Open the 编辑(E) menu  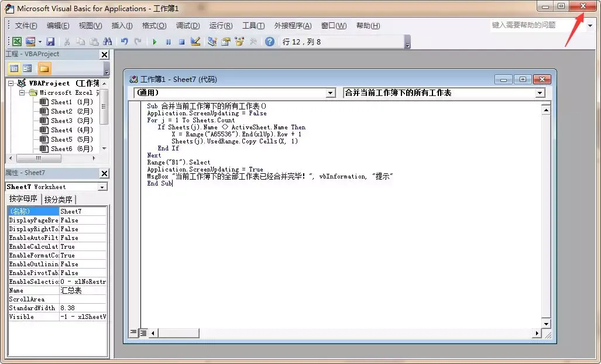58,26
